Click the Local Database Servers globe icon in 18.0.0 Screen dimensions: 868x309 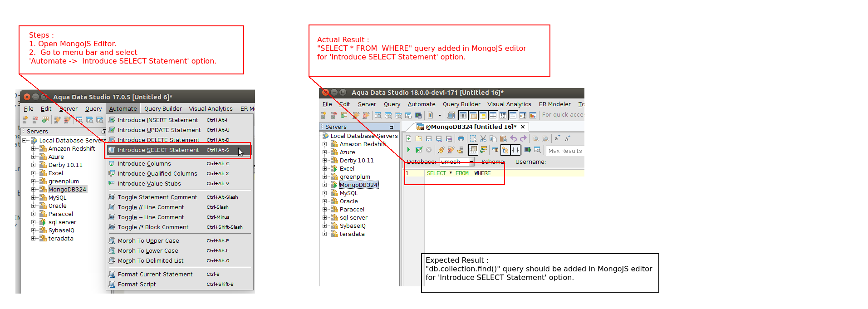coord(326,136)
